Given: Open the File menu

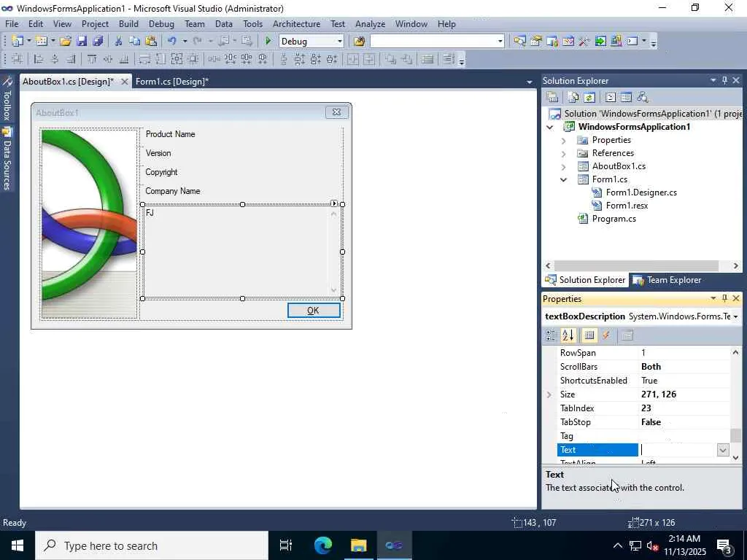Looking at the screenshot, I should click(x=12, y=24).
